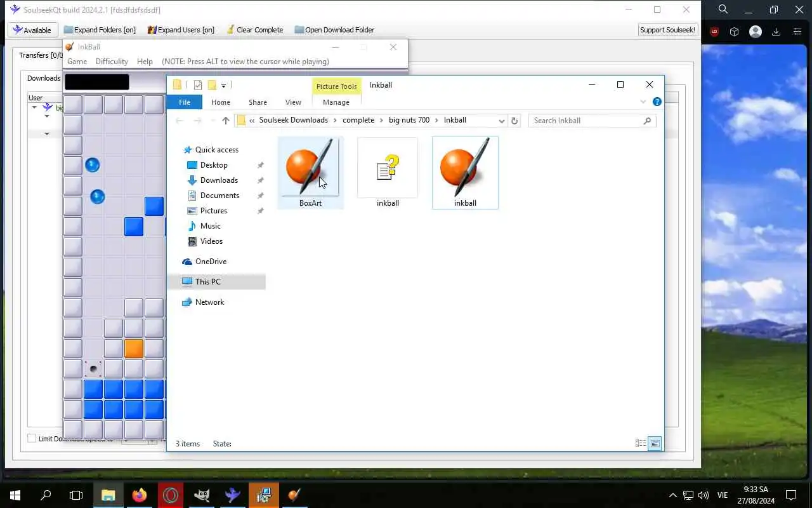Image resolution: width=812 pixels, height=508 pixels.
Task: Click the Properties quick access toolbar icon
Action: click(198, 85)
